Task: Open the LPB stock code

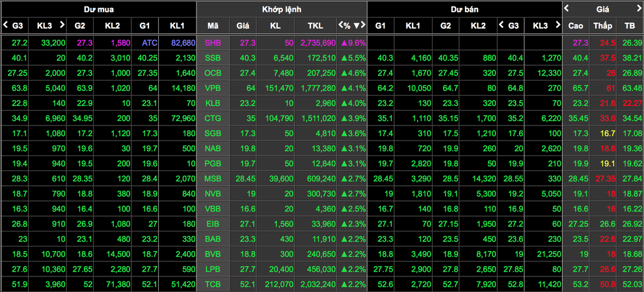Action: coord(213,270)
